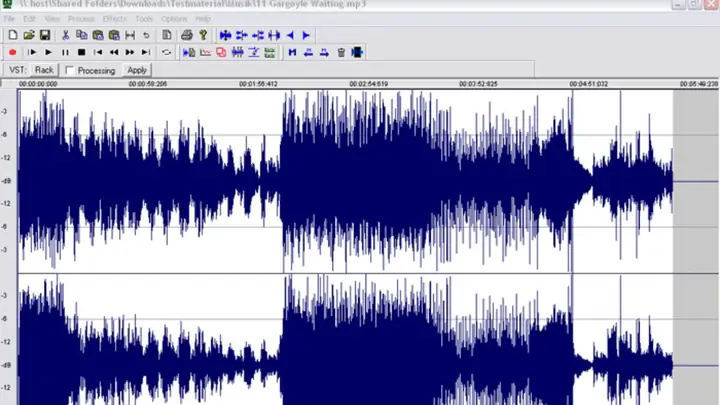The image size is (720, 405).
Task: Open the Tools menu
Action: pos(144,19)
